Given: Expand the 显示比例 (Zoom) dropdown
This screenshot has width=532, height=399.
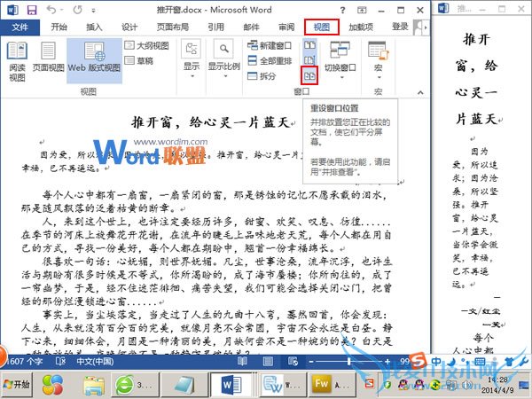Looking at the screenshot, I should [x=224, y=59].
